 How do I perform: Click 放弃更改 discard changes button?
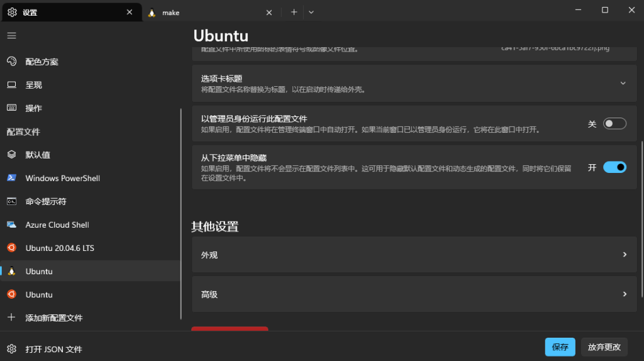pyautogui.click(x=604, y=347)
